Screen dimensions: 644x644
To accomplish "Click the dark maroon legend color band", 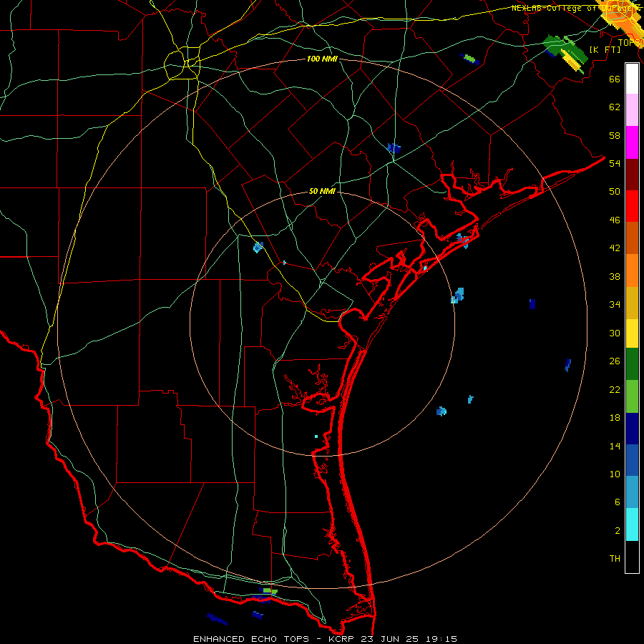I will (632, 175).
